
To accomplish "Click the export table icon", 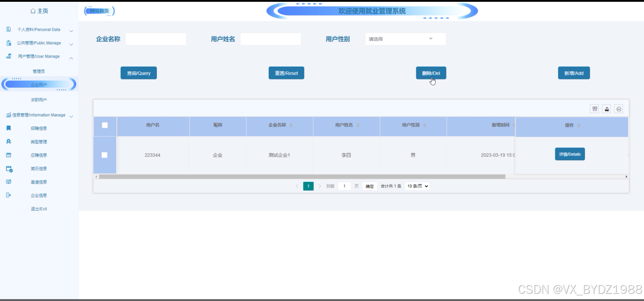I will [606, 109].
